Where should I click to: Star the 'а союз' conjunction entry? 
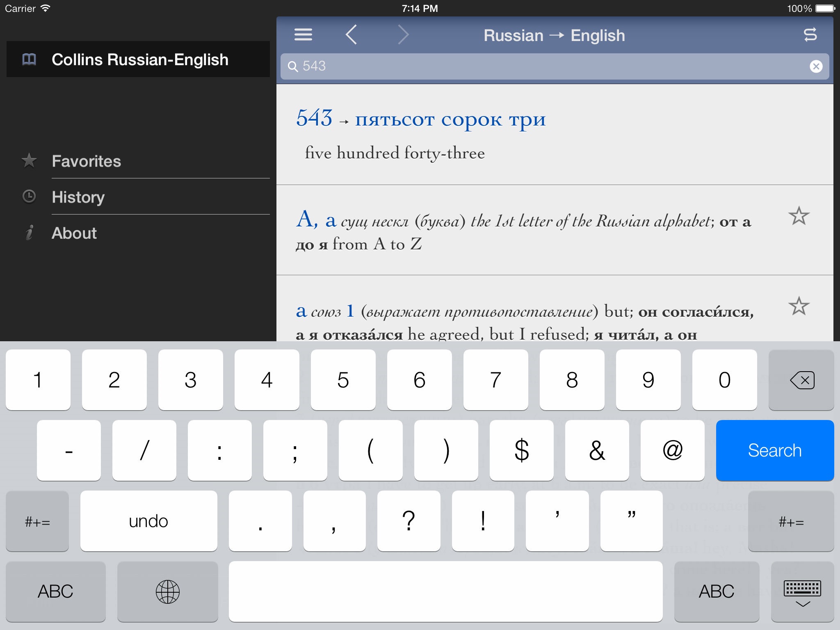799,306
